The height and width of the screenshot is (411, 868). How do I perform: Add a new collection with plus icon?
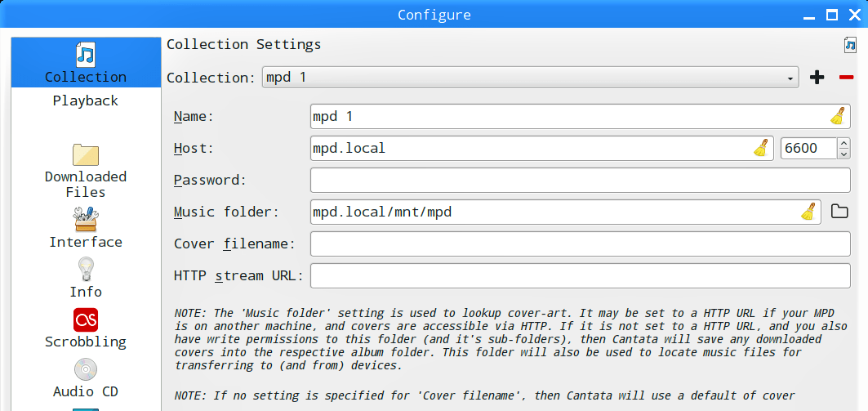[x=817, y=78]
